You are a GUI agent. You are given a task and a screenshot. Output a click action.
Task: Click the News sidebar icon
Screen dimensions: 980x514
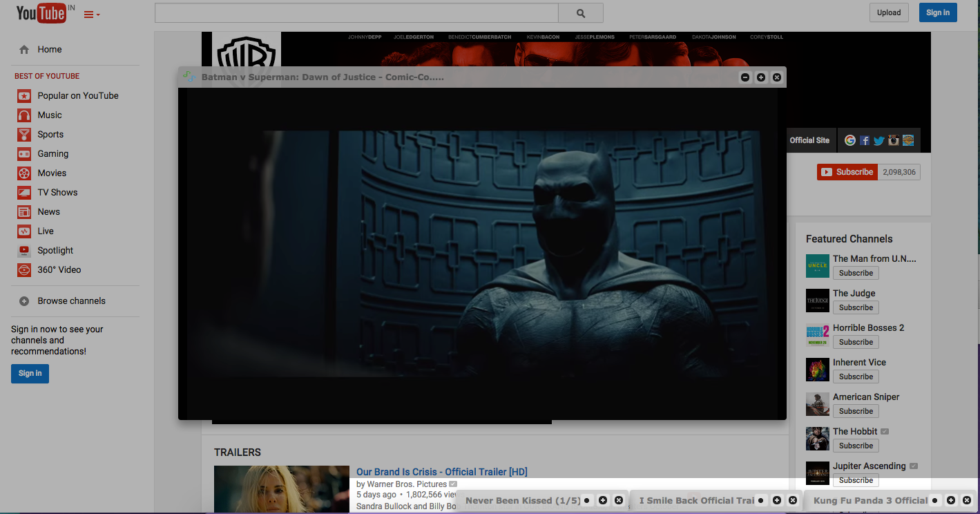click(24, 212)
